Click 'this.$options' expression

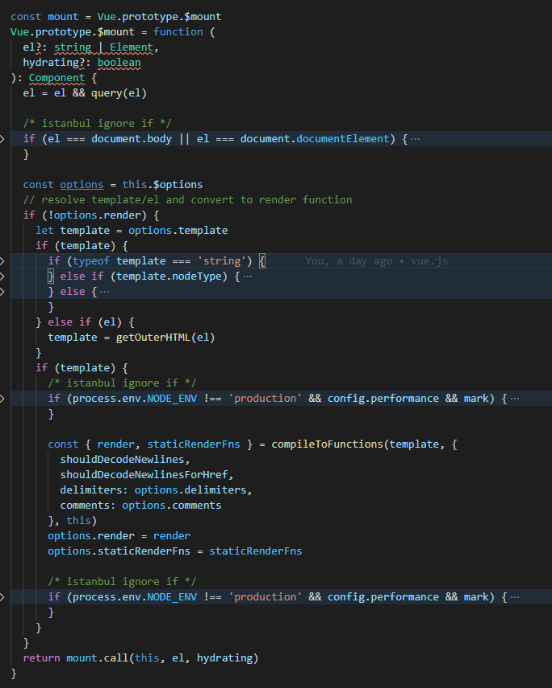162,185
